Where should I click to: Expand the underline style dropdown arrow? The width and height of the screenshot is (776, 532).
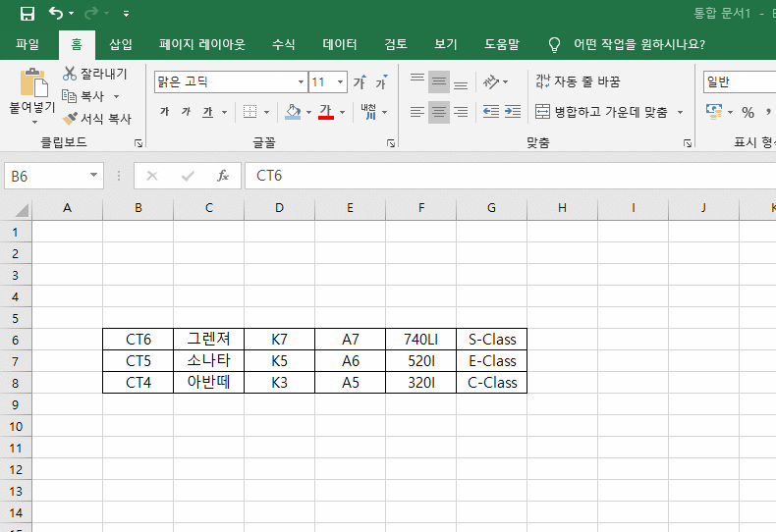[224, 112]
